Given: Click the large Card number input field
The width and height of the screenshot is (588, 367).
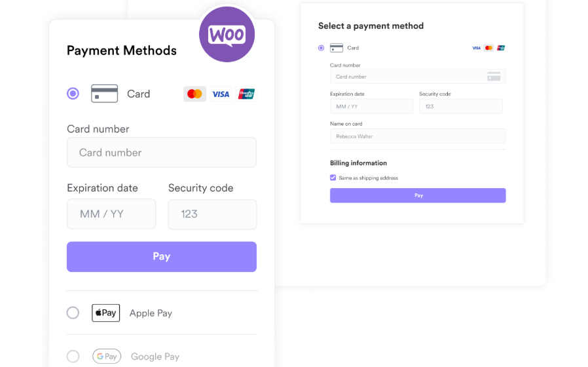Looking at the screenshot, I should click(161, 153).
